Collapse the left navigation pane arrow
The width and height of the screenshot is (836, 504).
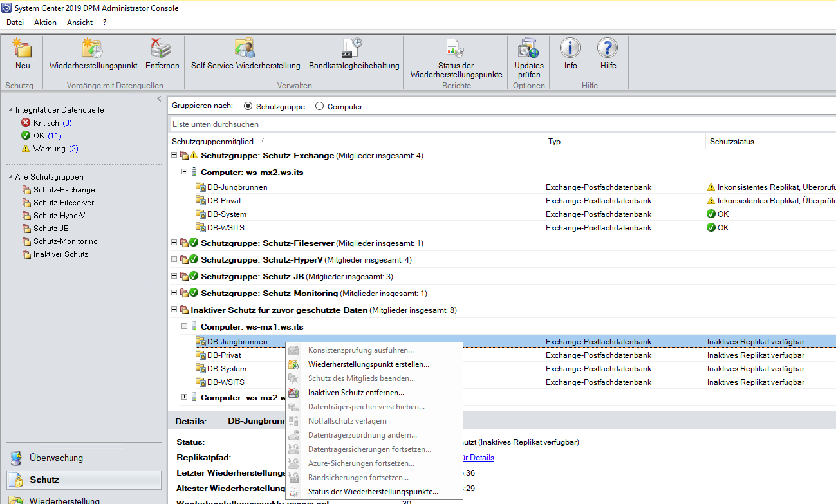(x=159, y=98)
